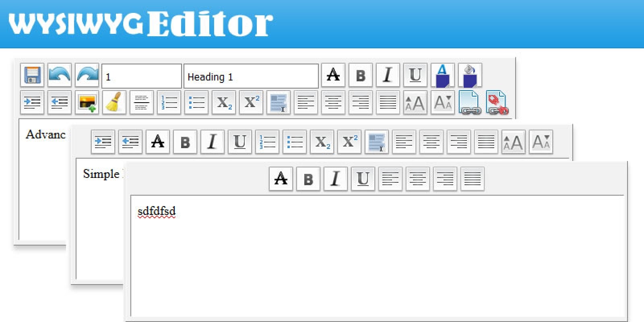
Task: Decrease indent in the simple editor toolbar
Action: pyautogui.click(x=130, y=142)
